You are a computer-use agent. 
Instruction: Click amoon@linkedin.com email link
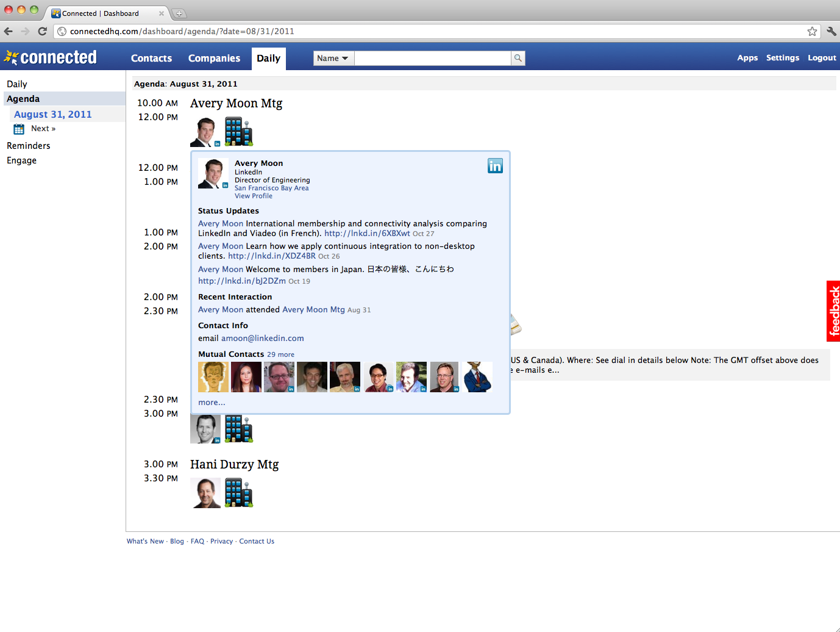tap(263, 338)
